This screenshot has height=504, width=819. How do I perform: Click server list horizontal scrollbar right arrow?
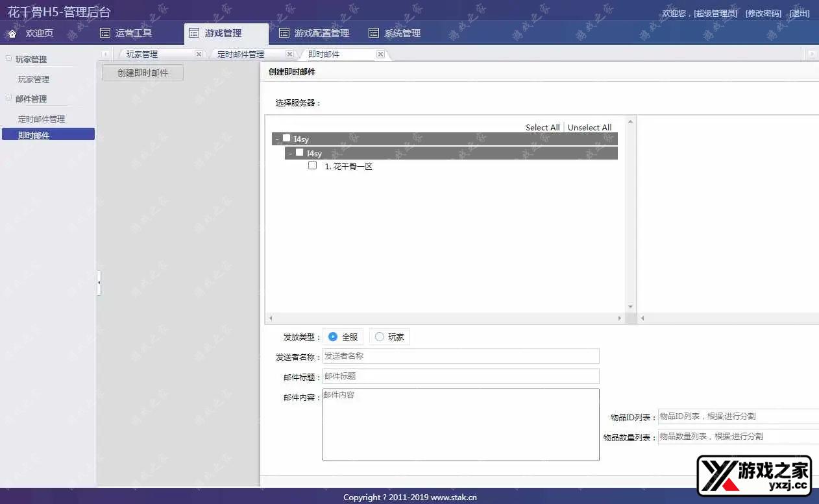tap(620, 318)
